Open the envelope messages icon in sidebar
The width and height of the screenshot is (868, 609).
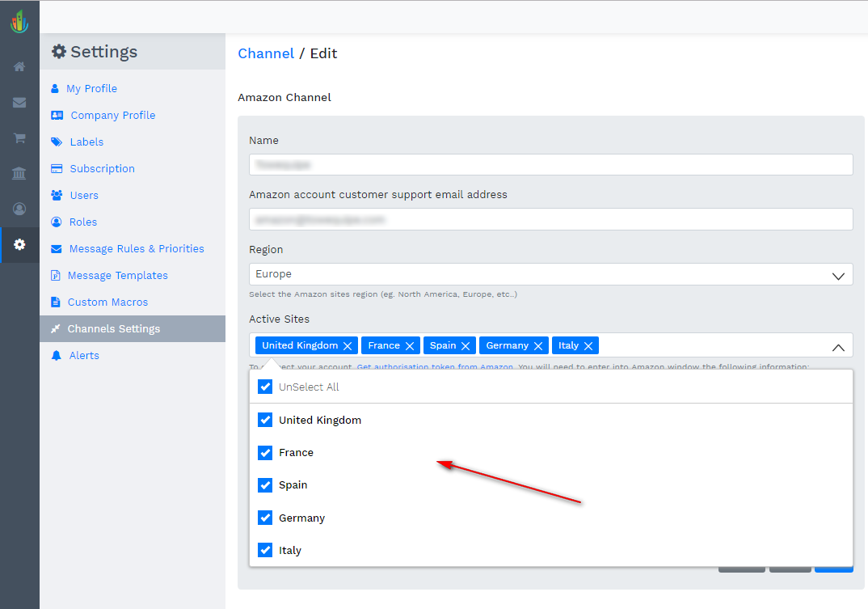(x=19, y=103)
